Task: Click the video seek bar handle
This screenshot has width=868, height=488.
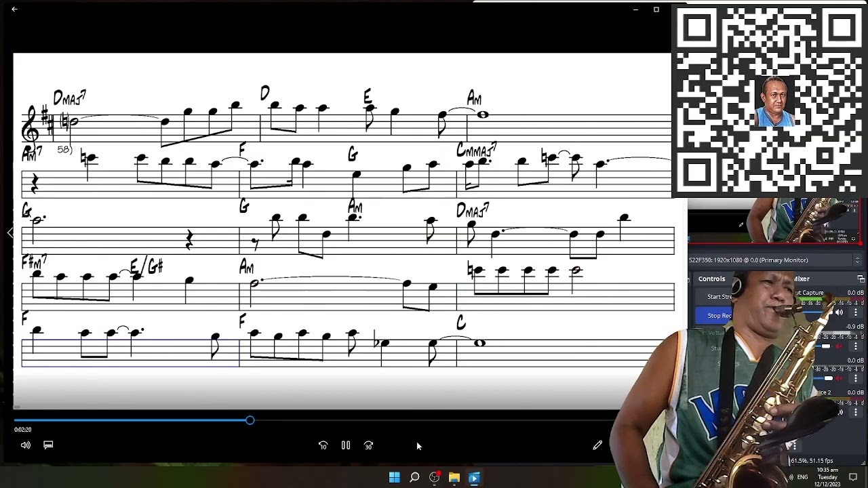Action: tap(250, 421)
